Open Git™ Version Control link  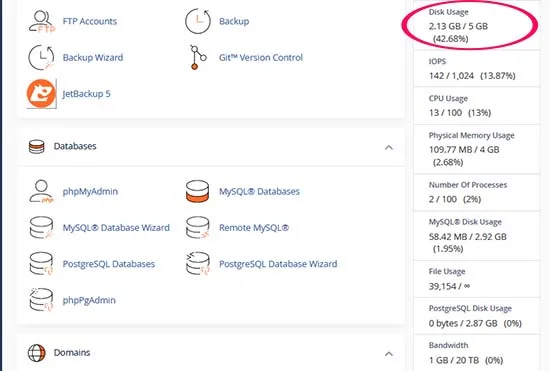coord(261,58)
